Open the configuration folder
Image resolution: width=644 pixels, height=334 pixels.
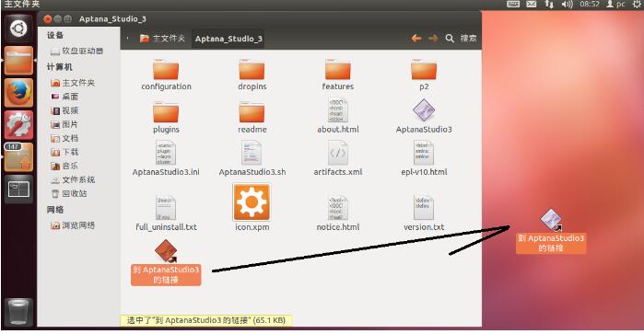[x=166, y=75]
